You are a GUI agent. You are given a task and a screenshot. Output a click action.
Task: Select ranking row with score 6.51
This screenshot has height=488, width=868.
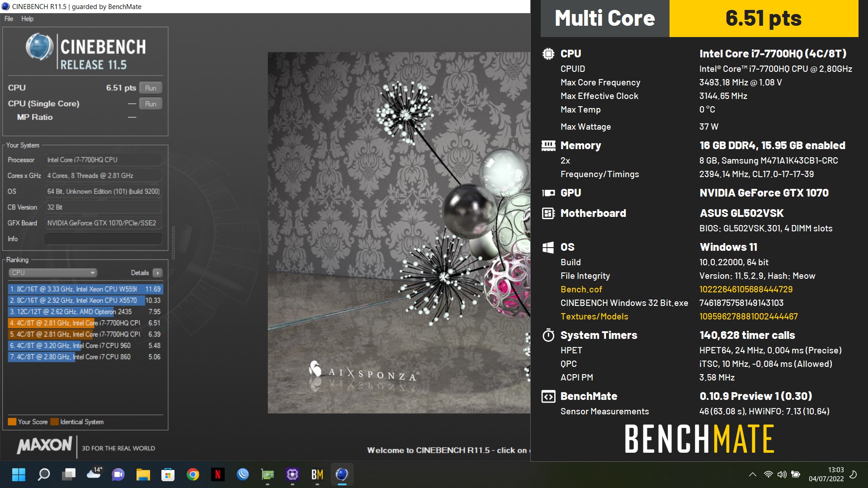click(x=85, y=323)
